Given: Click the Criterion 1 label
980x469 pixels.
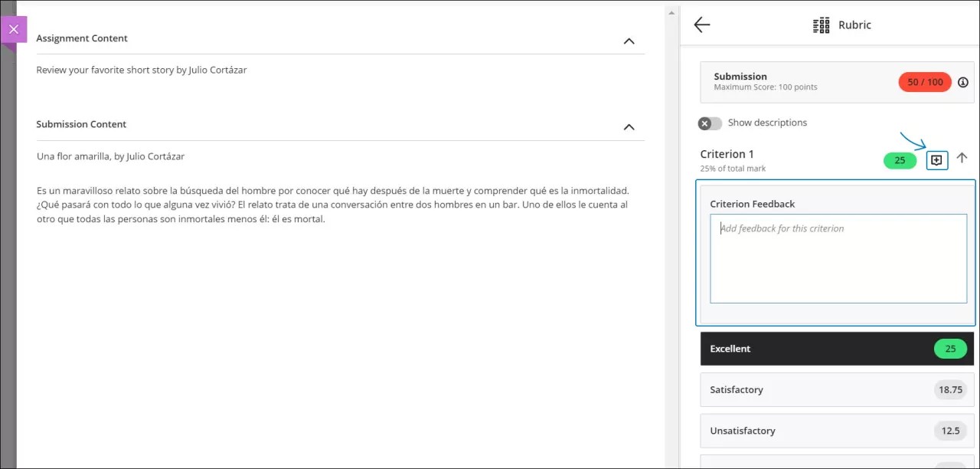Looking at the screenshot, I should click(x=727, y=154).
